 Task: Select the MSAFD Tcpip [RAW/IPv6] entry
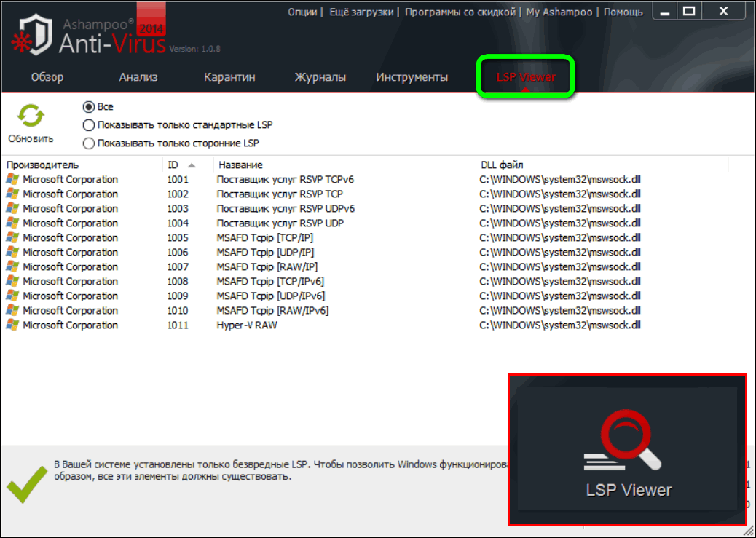click(x=273, y=310)
